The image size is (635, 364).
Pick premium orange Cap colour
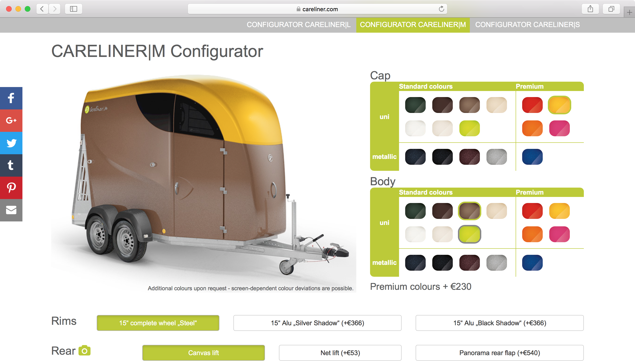pos(532,128)
